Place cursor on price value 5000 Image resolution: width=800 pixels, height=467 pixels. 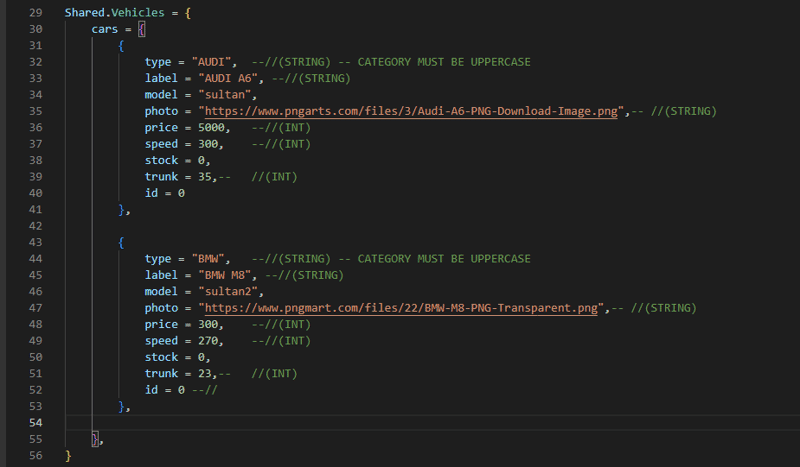pos(211,128)
